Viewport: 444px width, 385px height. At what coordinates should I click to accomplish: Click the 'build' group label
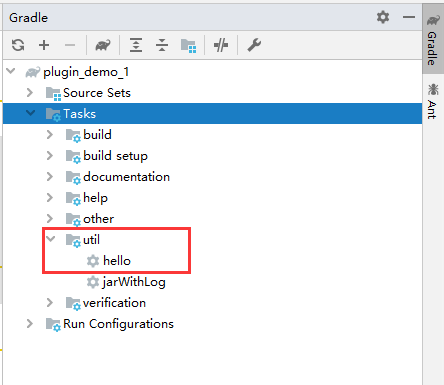[x=97, y=135]
